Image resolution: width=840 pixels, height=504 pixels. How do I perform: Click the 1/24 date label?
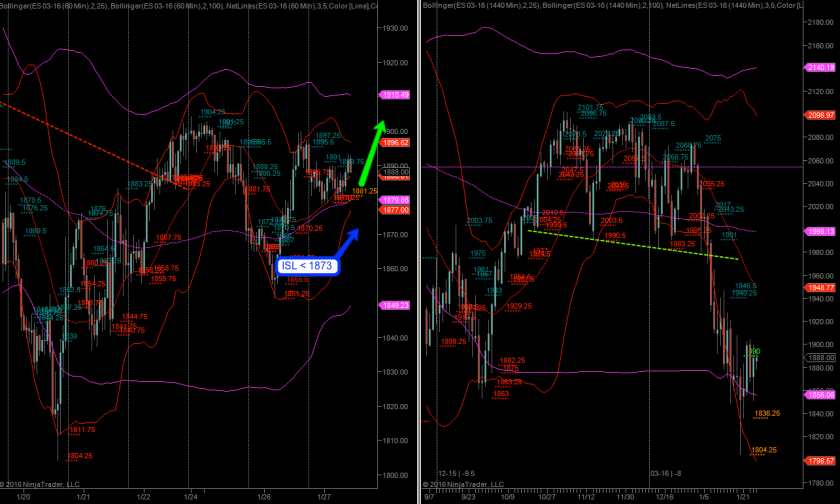point(190,497)
